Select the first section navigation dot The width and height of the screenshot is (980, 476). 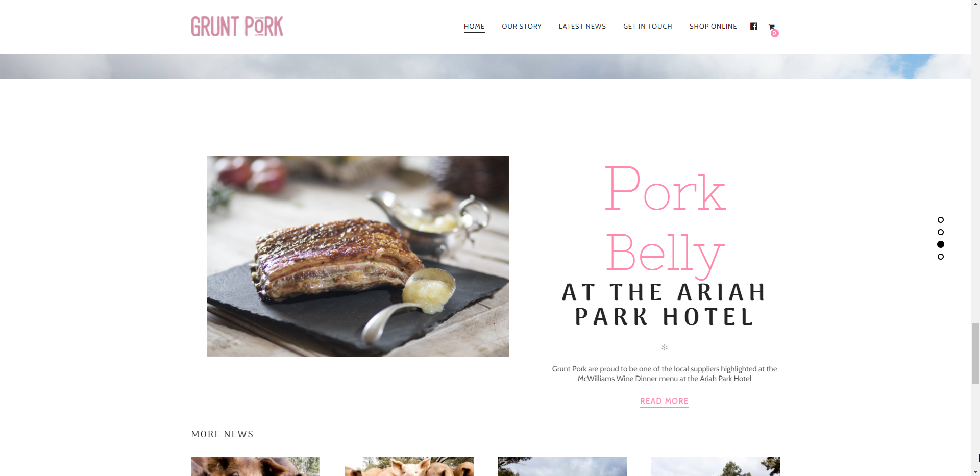(x=941, y=220)
